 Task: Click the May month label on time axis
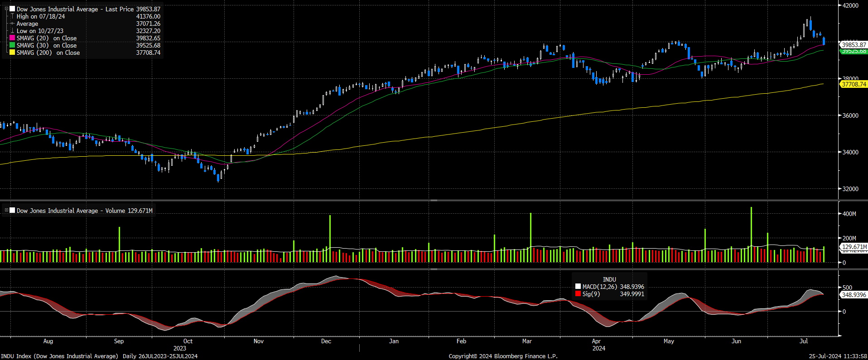coord(669,341)
